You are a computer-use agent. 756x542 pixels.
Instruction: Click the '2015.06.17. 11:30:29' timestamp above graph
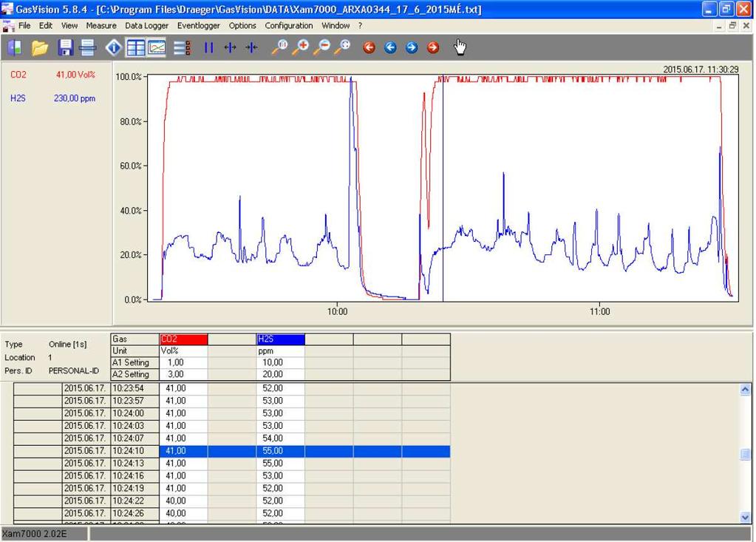click(x=701, y=70)
